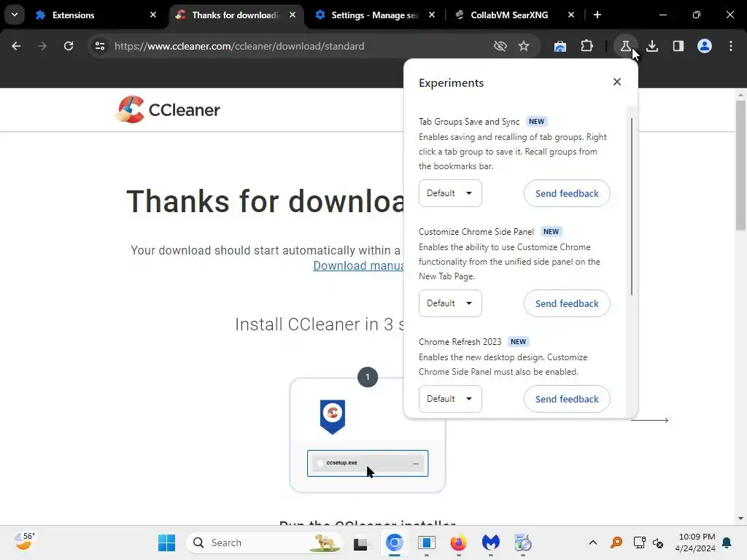Send feedback for Tab Groups Save and Sync
The image size is (747, 560).
(567, 193)
